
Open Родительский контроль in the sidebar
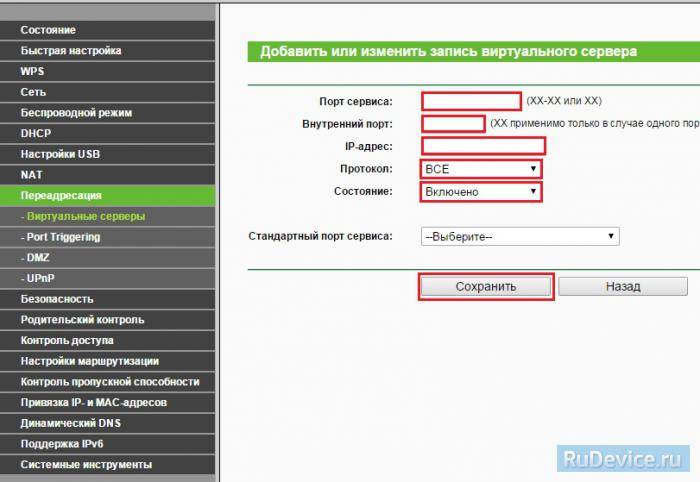[107, 320]
